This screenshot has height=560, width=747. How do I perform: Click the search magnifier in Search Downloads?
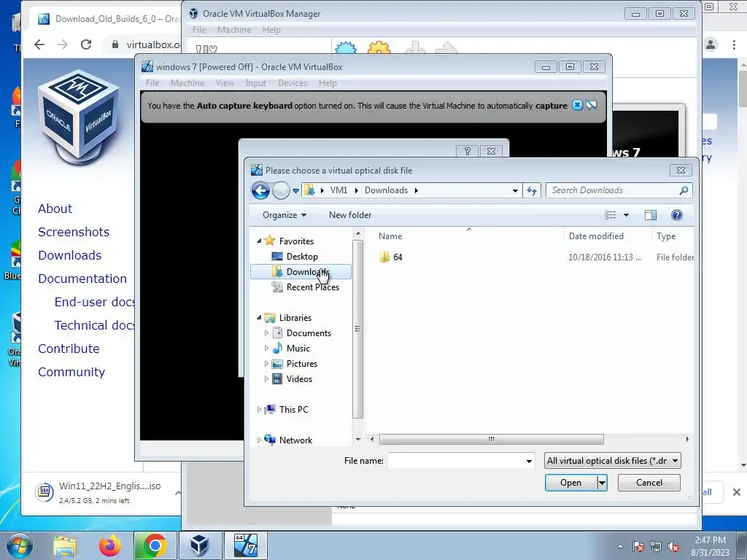click(684, 190)
